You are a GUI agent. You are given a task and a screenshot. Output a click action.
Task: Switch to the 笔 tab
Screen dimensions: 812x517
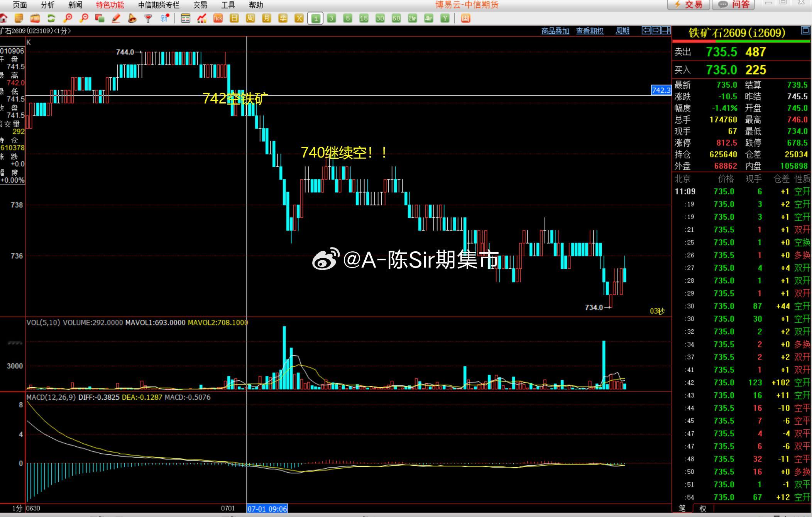[x=682, y=509]
